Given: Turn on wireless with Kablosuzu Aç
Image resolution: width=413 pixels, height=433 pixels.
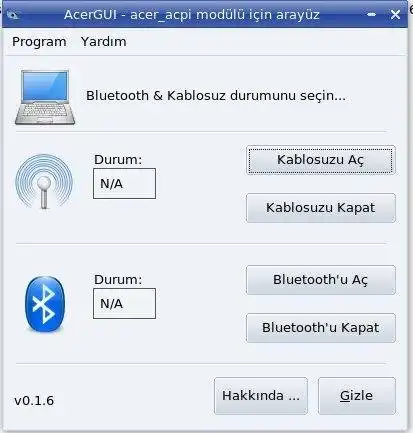Looking at the screenshot, I should pos(321,160).
